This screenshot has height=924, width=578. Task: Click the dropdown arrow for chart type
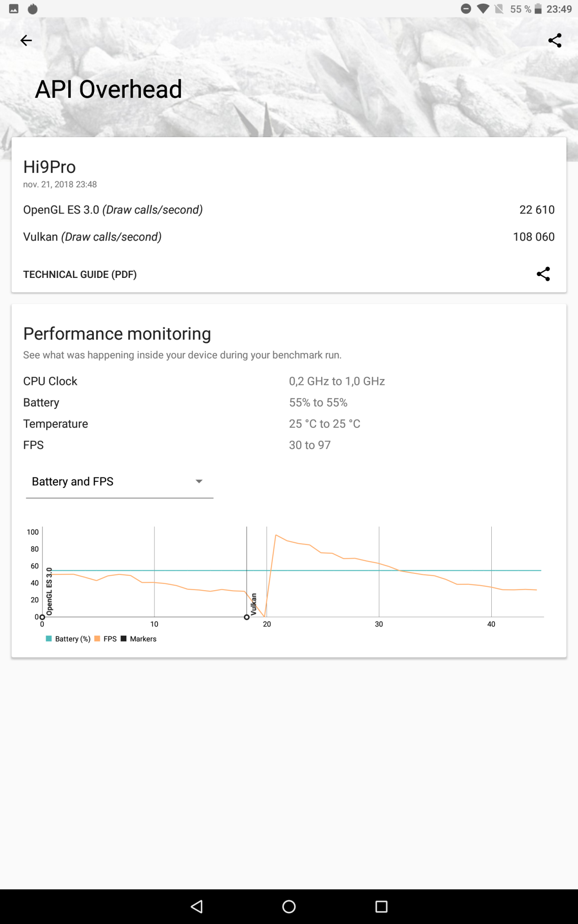tap(199, 481)
